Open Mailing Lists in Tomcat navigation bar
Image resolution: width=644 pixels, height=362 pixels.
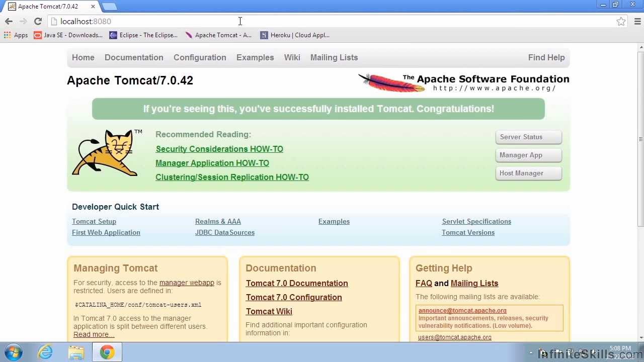(x=334, y=57)
